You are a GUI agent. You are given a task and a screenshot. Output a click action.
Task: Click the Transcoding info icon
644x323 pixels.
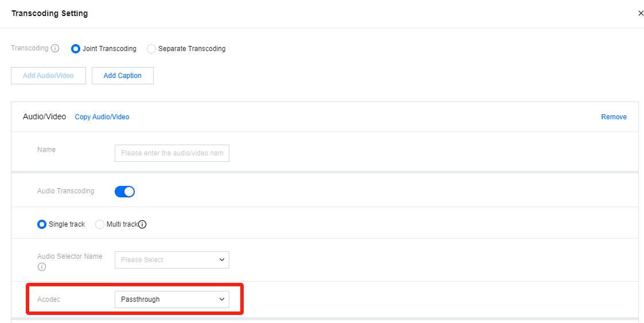[x=55, y=48]
